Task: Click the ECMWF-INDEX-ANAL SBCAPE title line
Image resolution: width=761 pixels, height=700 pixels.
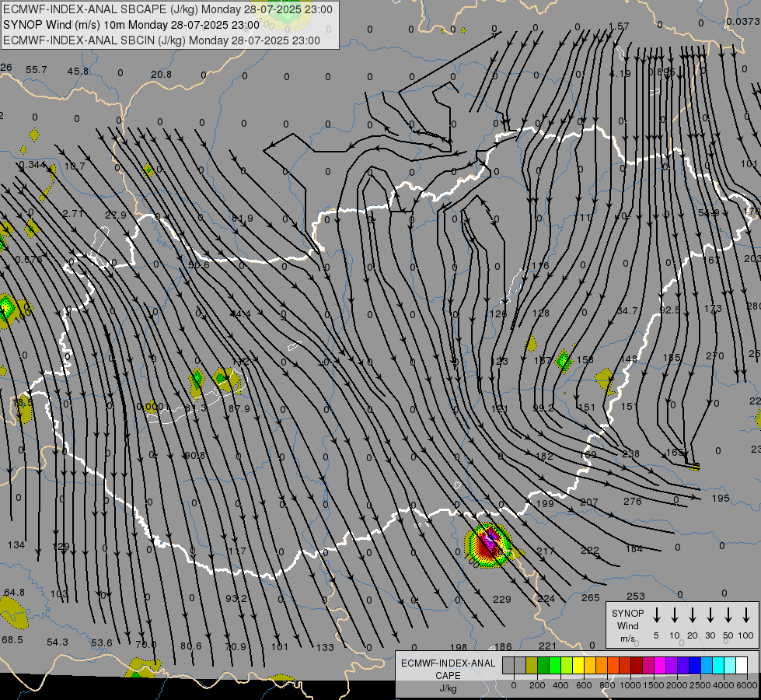Action: tap(168, 9)
